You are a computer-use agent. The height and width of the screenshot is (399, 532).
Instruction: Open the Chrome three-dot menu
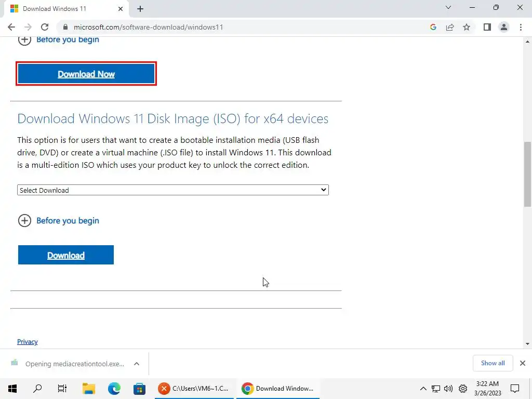521,27
